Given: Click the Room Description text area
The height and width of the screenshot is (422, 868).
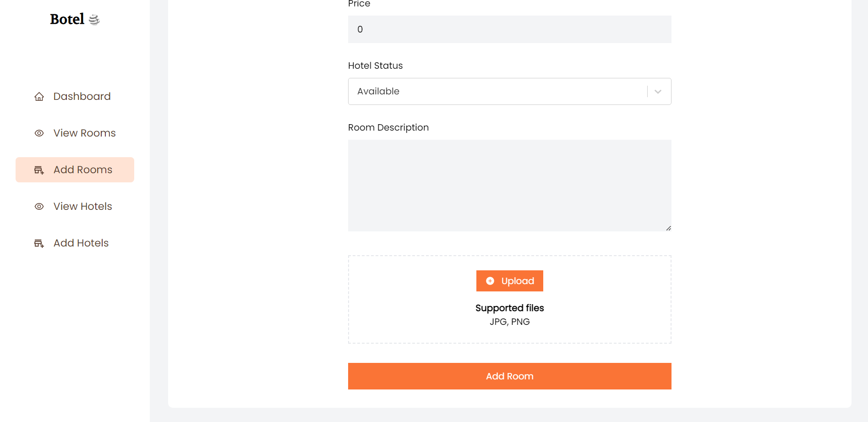Looking at the screenshot, I should 509,184.
